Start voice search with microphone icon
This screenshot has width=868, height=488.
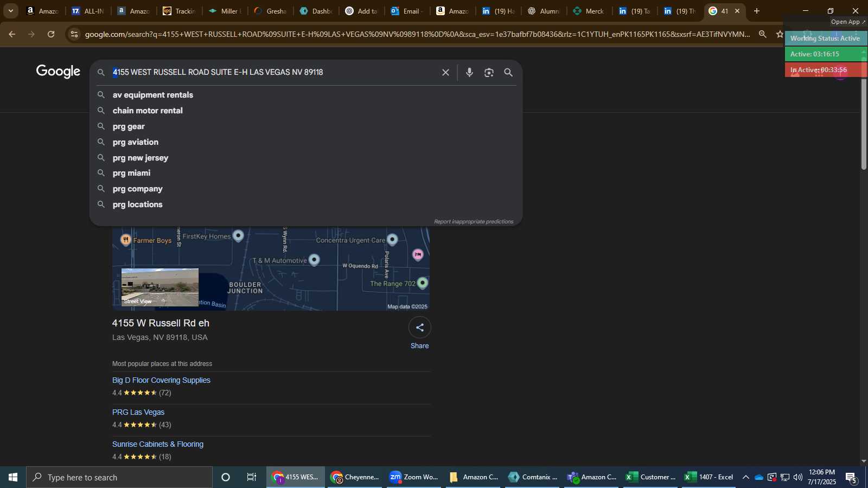click(469, 72)
